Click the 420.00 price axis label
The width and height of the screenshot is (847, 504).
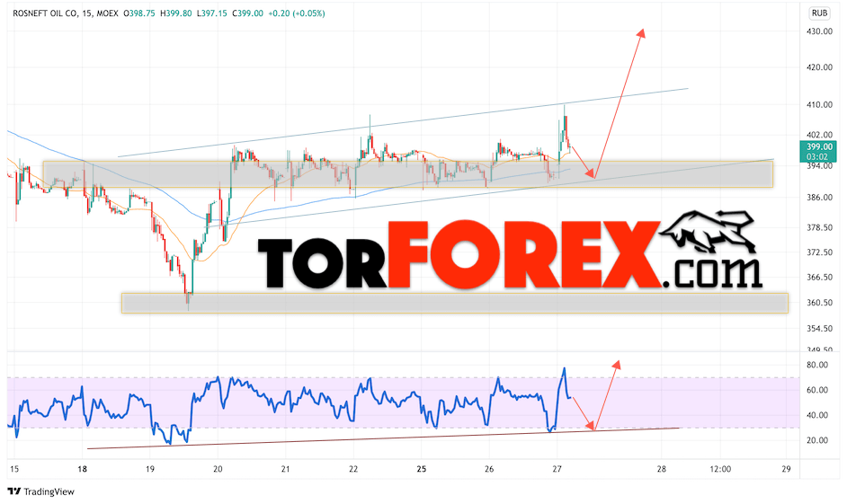(819, 67)
